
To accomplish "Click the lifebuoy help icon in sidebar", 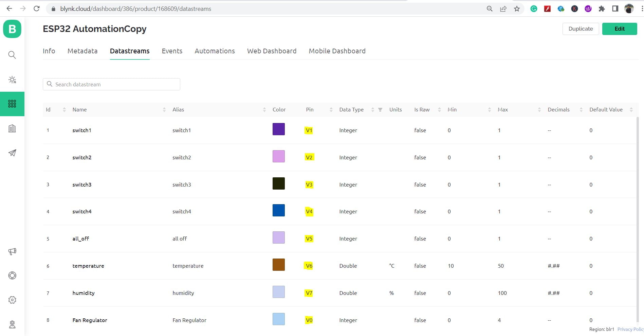I will pos(12,276).
